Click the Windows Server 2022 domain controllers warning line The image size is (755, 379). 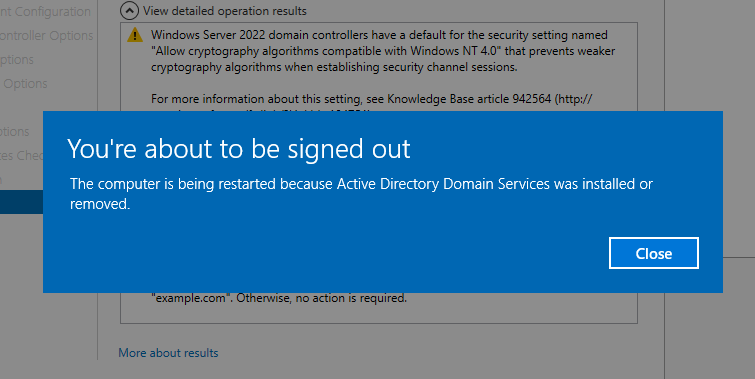point(379,35)
